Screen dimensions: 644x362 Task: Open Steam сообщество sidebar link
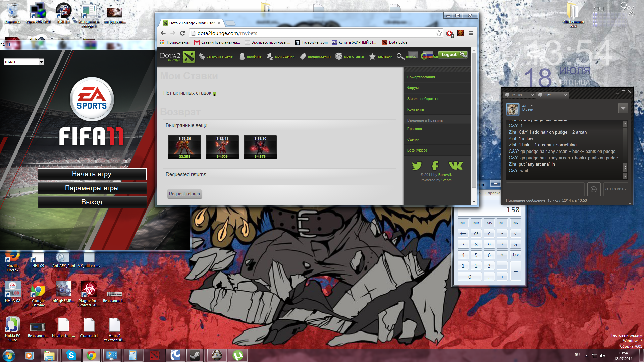pos(423,99)
